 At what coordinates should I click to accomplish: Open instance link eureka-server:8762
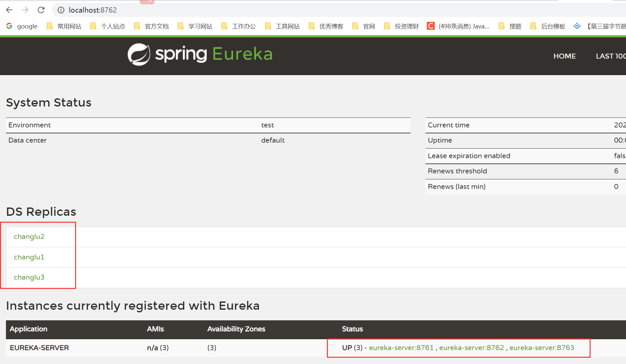pos(471,348)
